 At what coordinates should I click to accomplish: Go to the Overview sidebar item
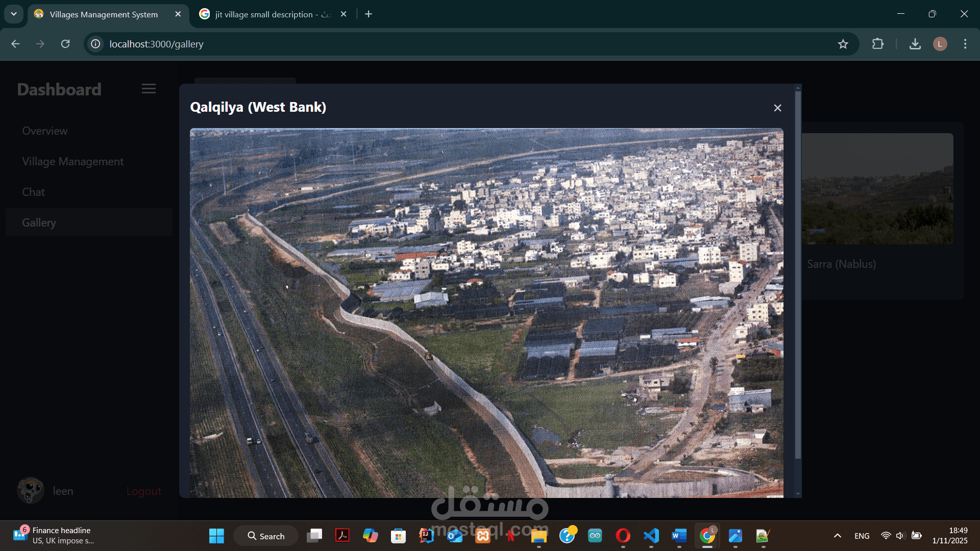click(x=45, y=131)
